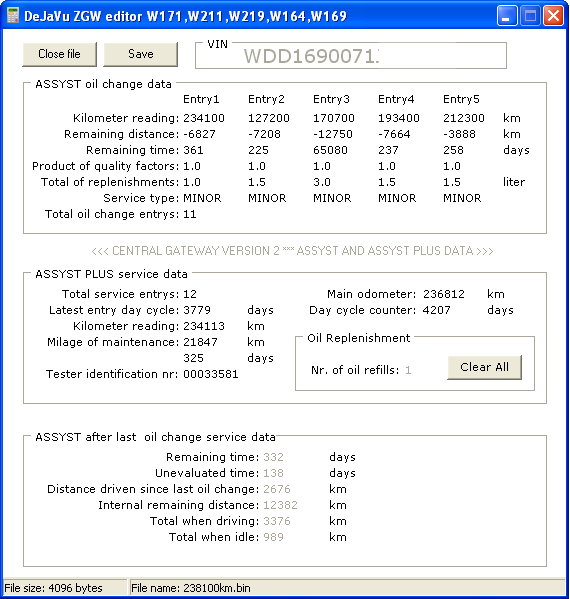570x599 pixels.
Task: Select Entry4 kilometer reading 193400
Action: click(399, 118)
